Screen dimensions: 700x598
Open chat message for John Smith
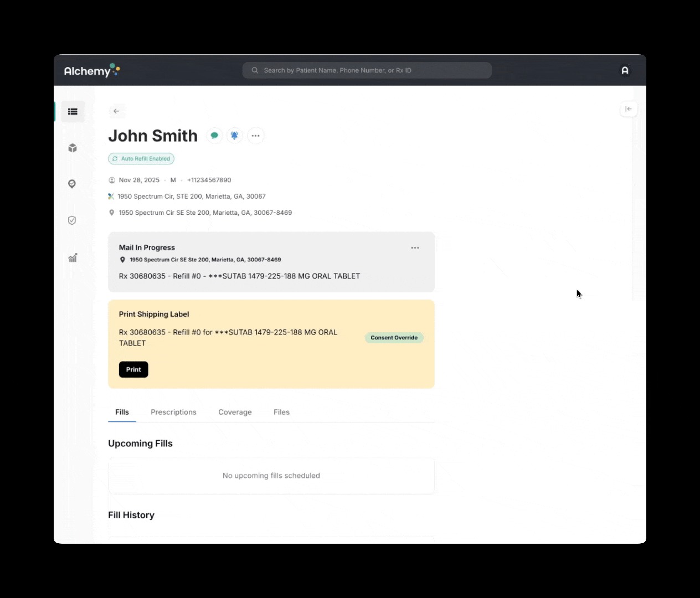214,136
